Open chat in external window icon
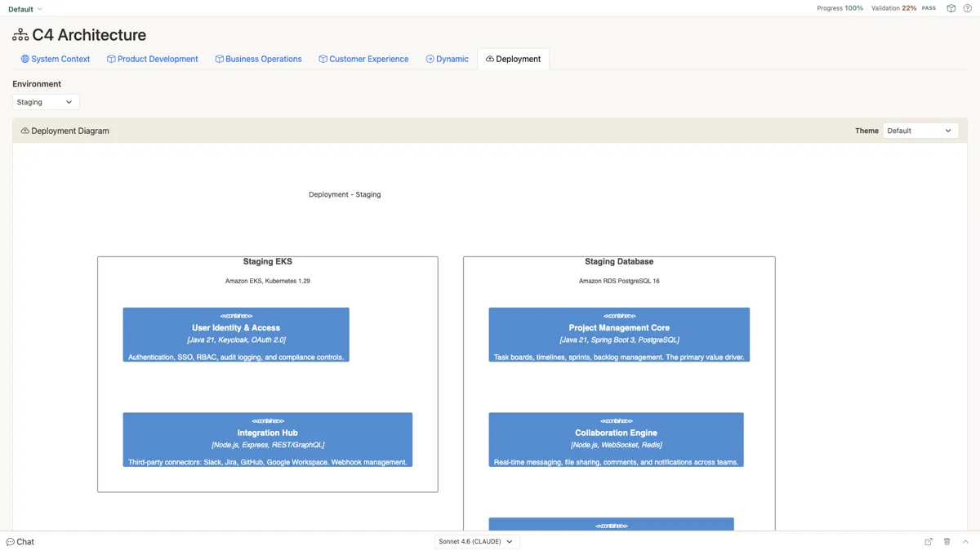The image size is (980, 551). (x=929, y=542)
